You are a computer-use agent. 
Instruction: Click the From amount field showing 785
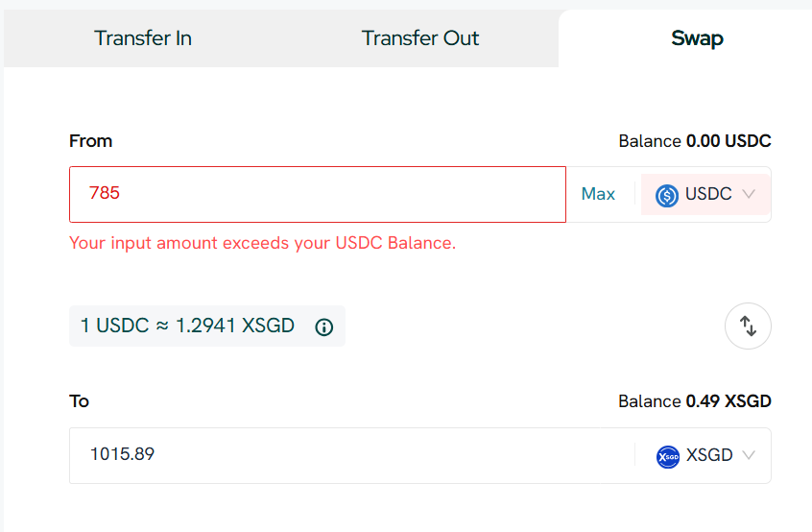tap(317, 194)
